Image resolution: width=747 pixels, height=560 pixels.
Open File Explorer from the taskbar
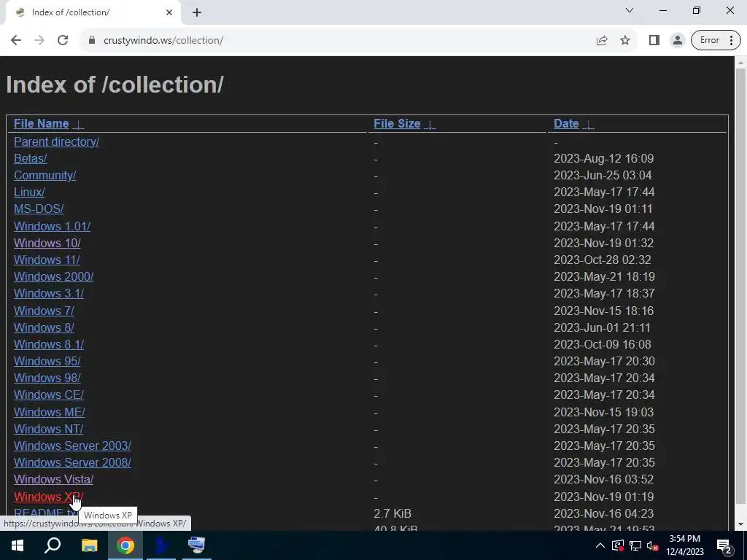pos(89,545)
